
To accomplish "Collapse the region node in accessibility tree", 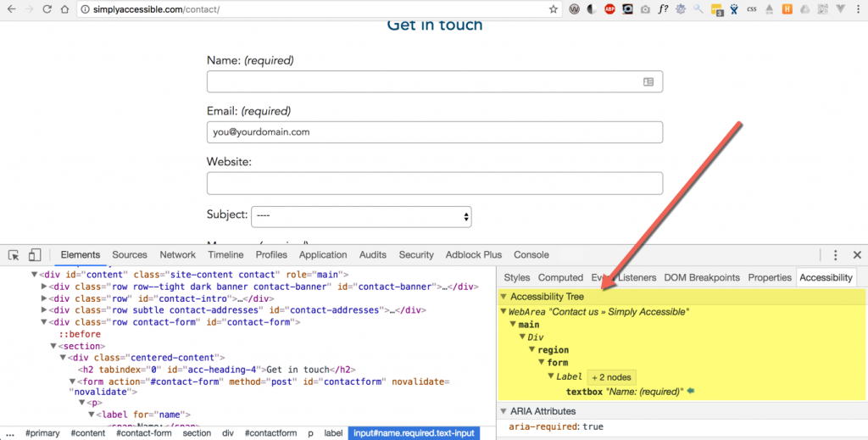I will [x=532, y=350].
